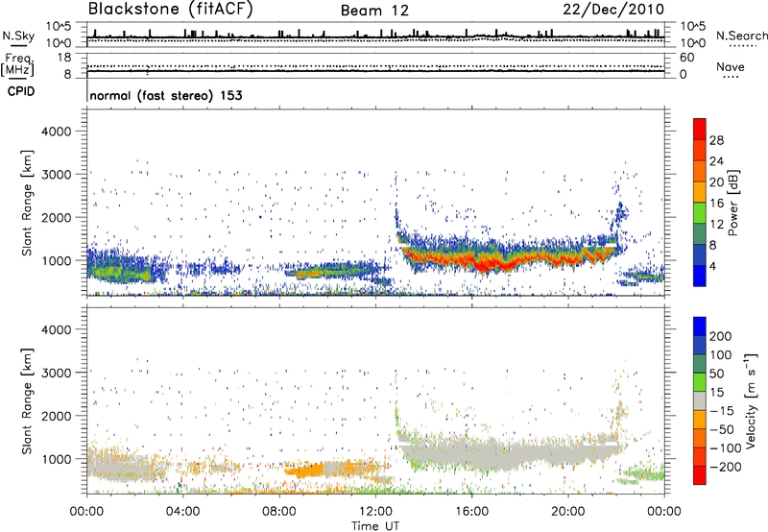The height and width of the screenshot is (532, 768).
Task: Click the "20:00" time axis tick label
Action: pos(568,512)
